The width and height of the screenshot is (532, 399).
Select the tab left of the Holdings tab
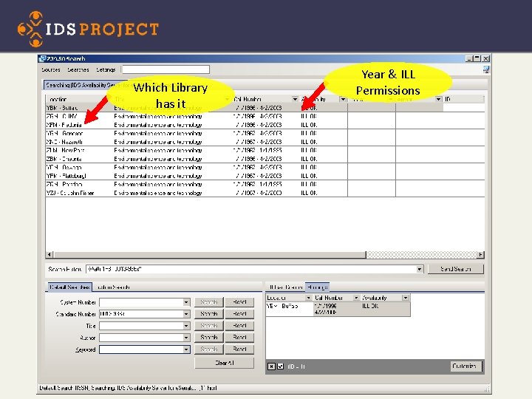click(x=286, y=287)
